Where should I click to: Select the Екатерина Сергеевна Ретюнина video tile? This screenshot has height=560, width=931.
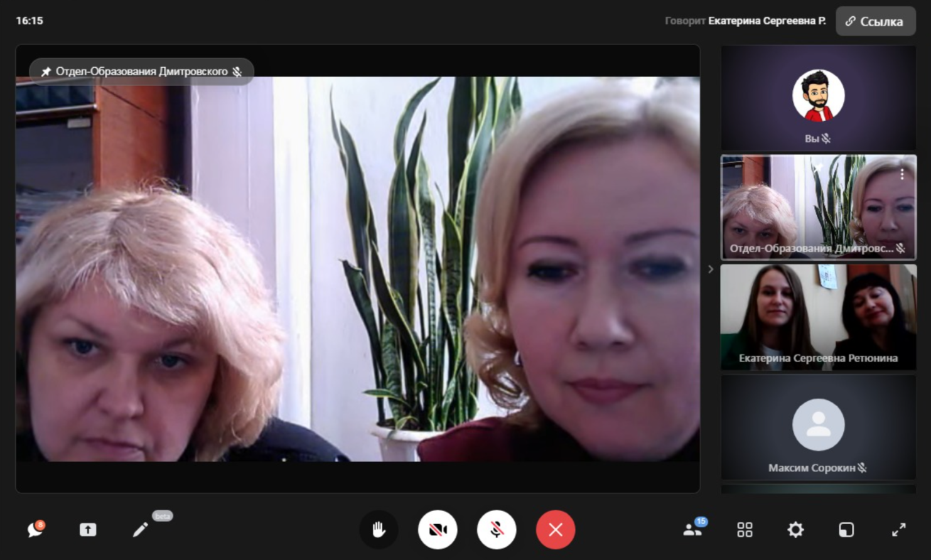coord(818,317)
